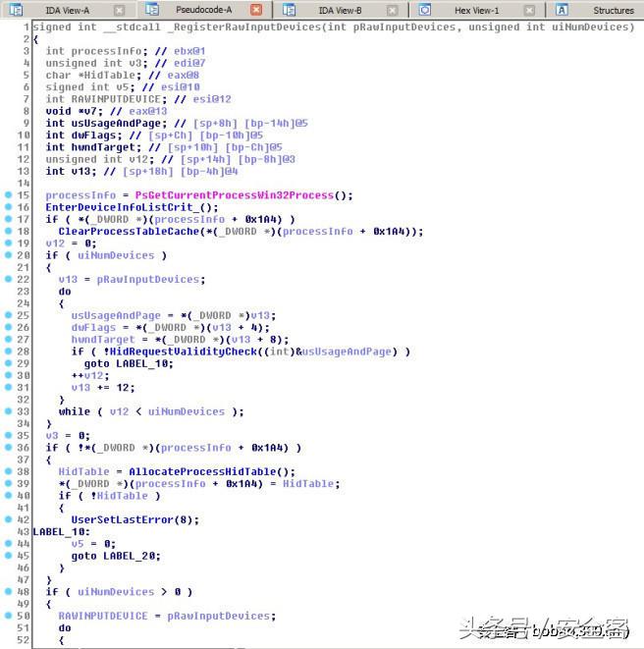Click the IDA View-A tab icon
The image size is (644, 649).
coord(16,10)
